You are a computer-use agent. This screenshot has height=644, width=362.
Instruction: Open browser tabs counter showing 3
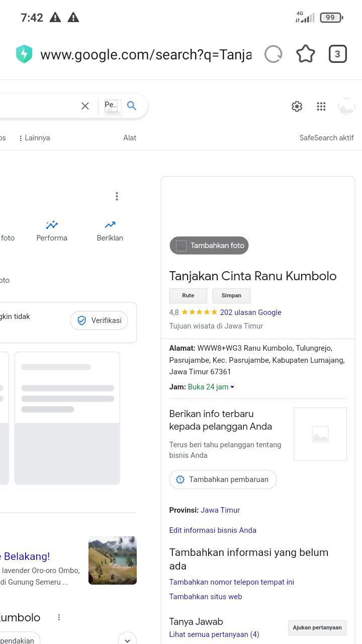coord(337,54)
